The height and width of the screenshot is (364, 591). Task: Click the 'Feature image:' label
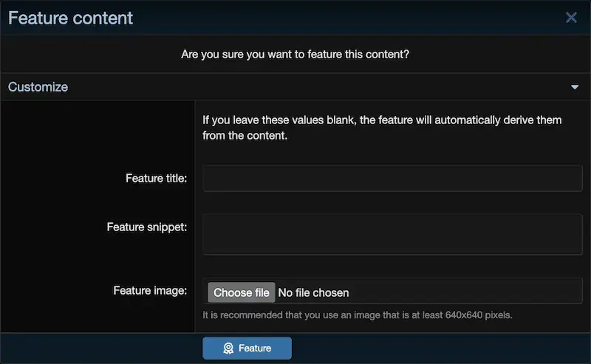(150, 290)
